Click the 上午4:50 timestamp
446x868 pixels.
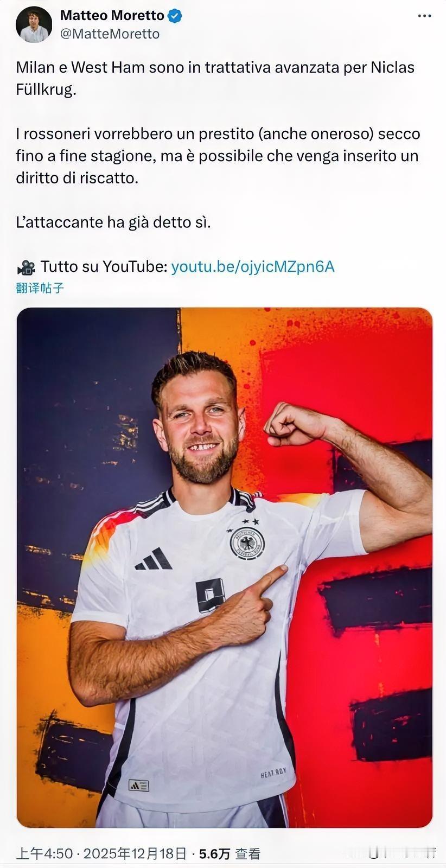(x=44, y=854)
